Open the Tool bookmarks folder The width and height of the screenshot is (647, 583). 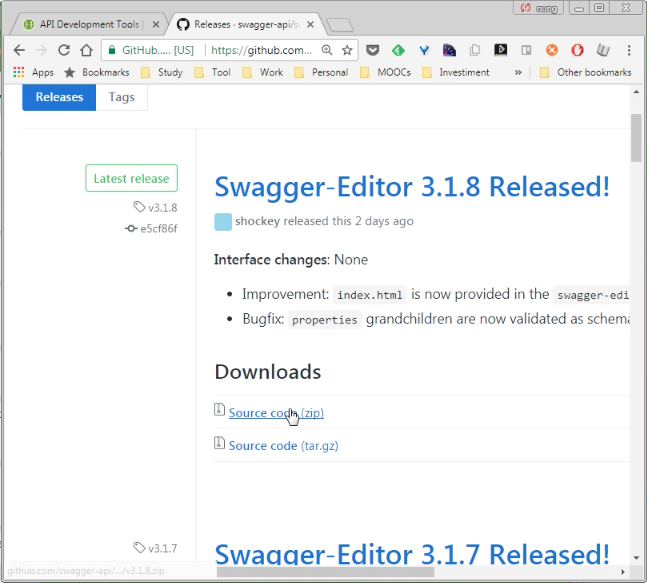tap(213, 73)
